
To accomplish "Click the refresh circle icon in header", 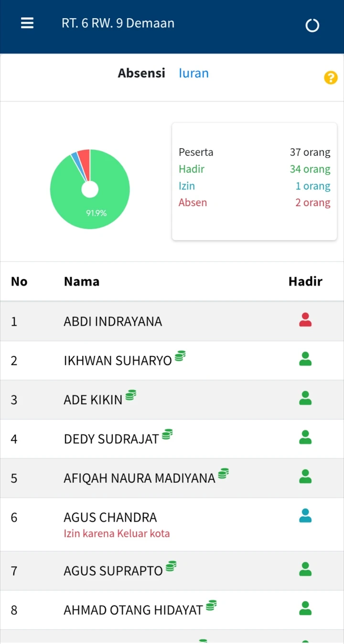I will pyautogui.click(x=312, y=25).
